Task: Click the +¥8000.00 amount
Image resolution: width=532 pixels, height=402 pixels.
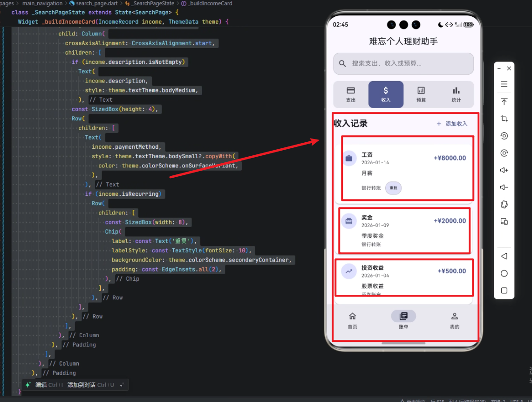Action: (x=450, y=158)
